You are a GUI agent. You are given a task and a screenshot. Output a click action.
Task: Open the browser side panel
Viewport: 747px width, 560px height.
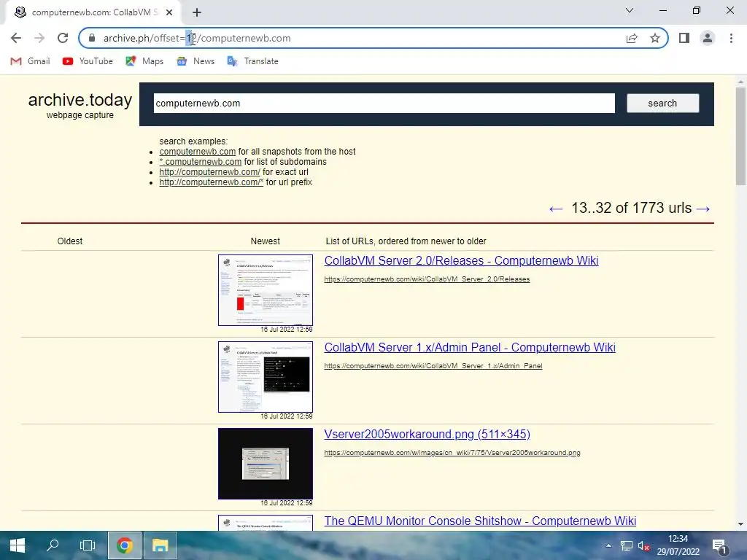coord(684,38)
